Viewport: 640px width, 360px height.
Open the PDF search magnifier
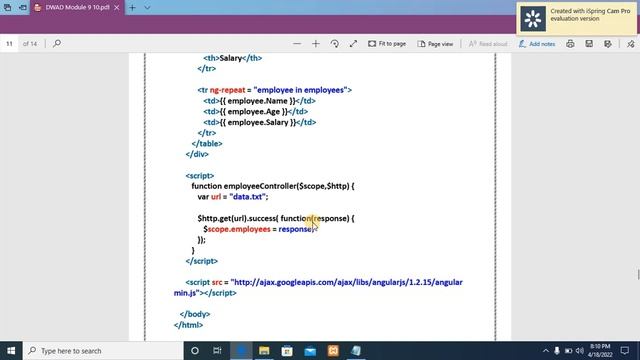point(57,43)
